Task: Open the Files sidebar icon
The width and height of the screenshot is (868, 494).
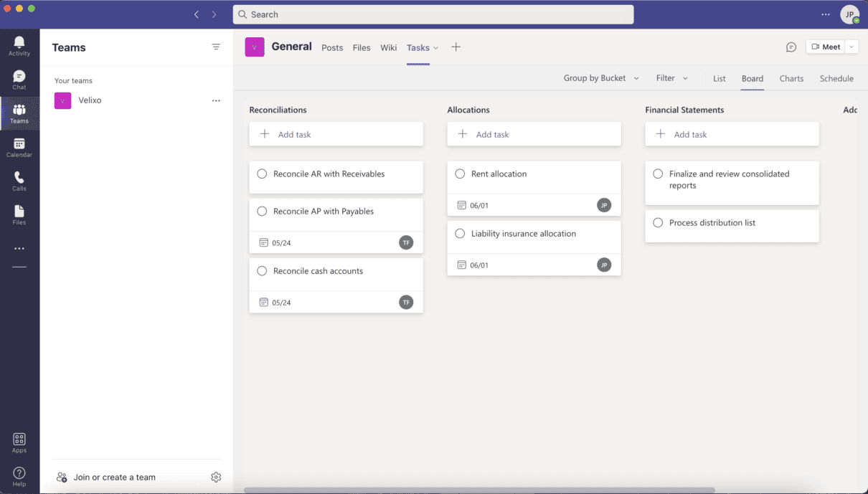Action: 19,212
